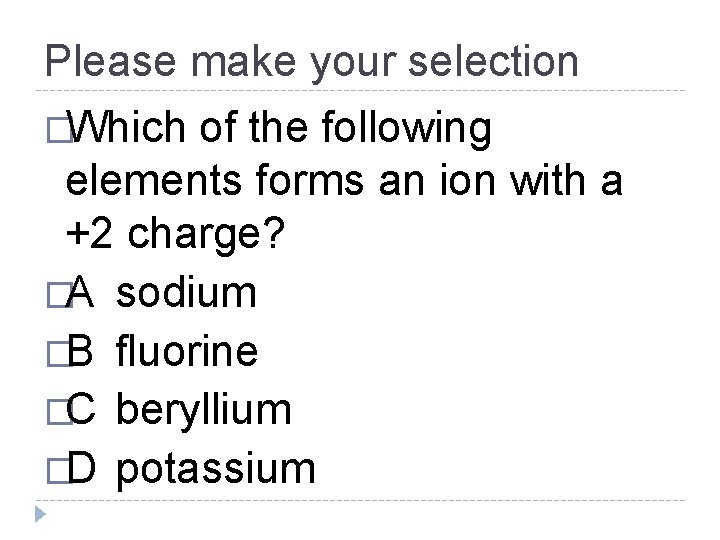This screenshot has height=540, width=720.
Task: Click the letter 'C' option label
Action: [x=82, y=409]
